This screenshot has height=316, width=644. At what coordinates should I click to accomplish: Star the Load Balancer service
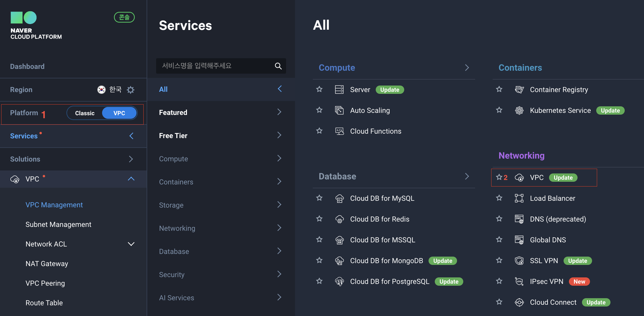[499, 198]
